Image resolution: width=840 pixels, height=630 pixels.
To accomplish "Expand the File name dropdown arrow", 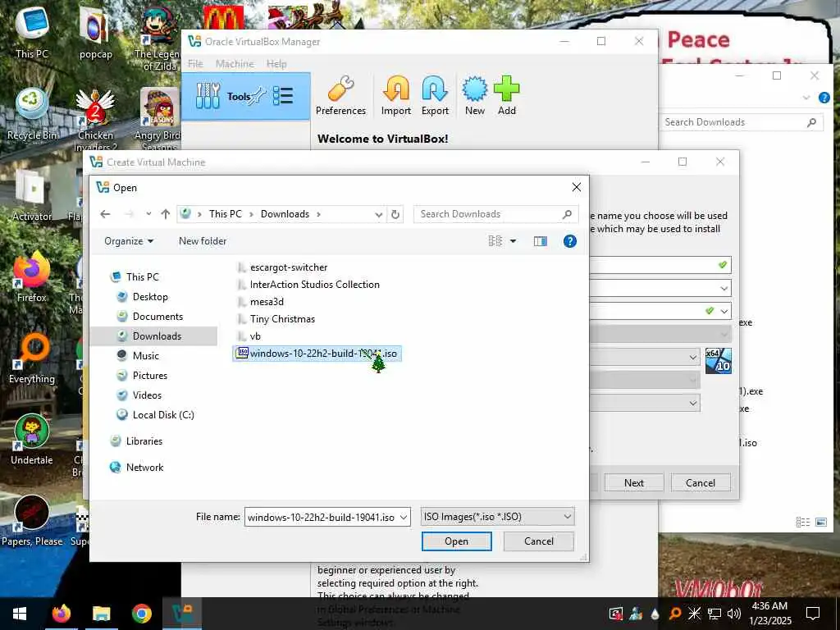I will tap(404, 517).
